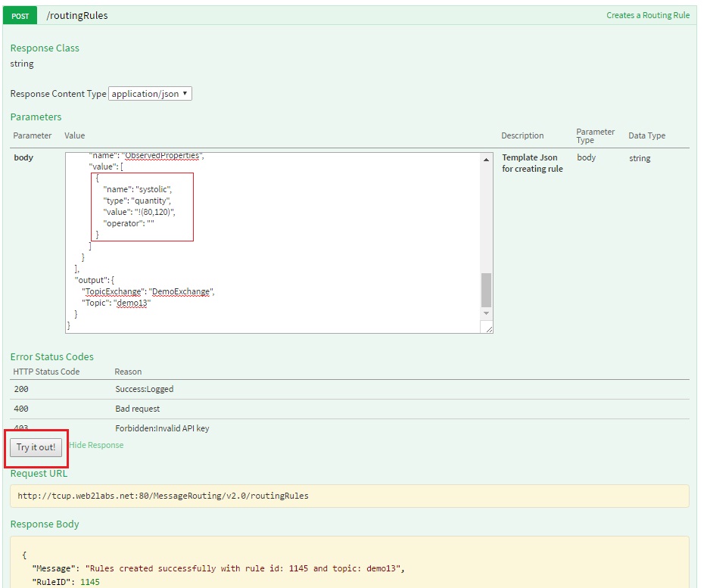Click the 200 status code cell

click(21, 389)
